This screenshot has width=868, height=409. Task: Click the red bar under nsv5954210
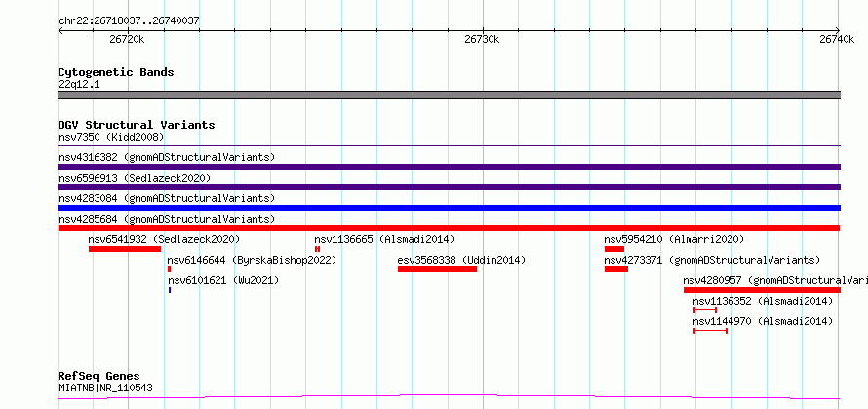(x=613, y=249)
